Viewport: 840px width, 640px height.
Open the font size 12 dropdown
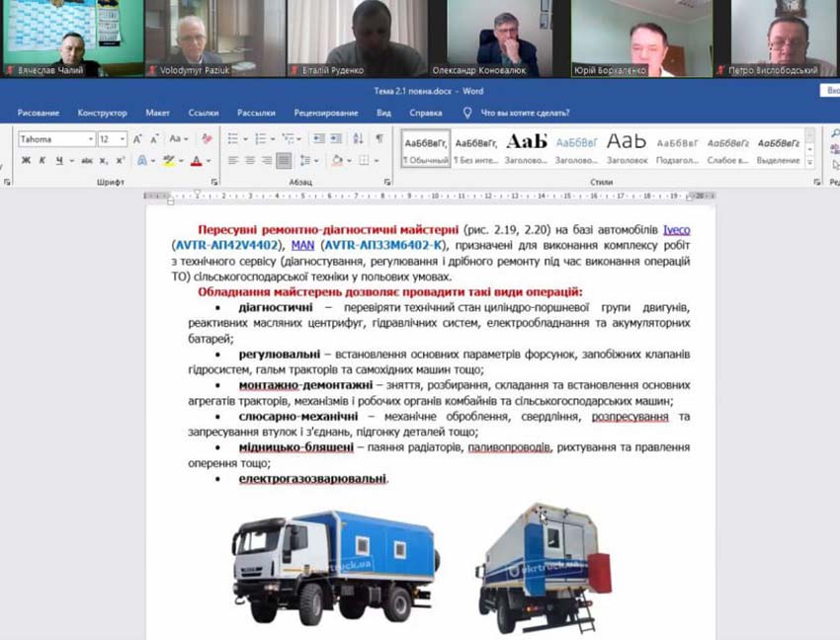pos(123,139)
